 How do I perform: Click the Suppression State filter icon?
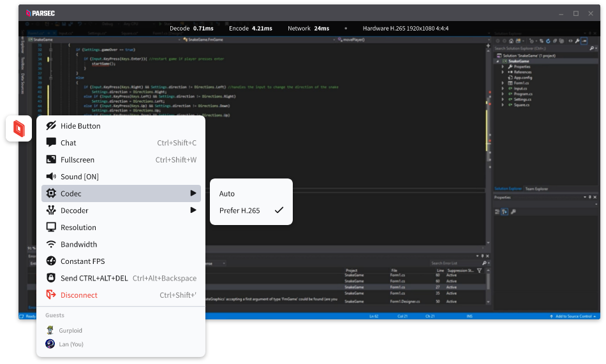click(479, 270)
